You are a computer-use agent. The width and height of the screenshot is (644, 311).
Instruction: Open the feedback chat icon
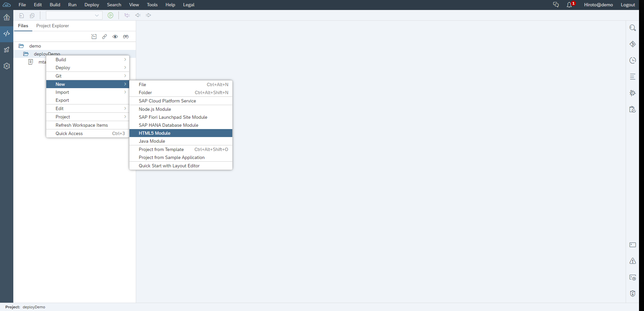pos(556,5)
